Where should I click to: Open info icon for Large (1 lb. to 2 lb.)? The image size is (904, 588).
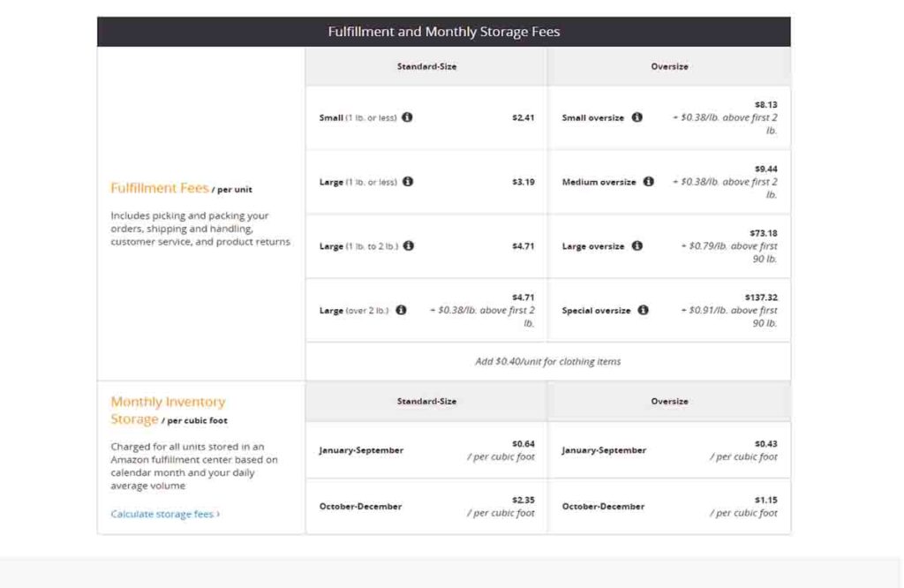pyautogui.click(x=408, y=245)
